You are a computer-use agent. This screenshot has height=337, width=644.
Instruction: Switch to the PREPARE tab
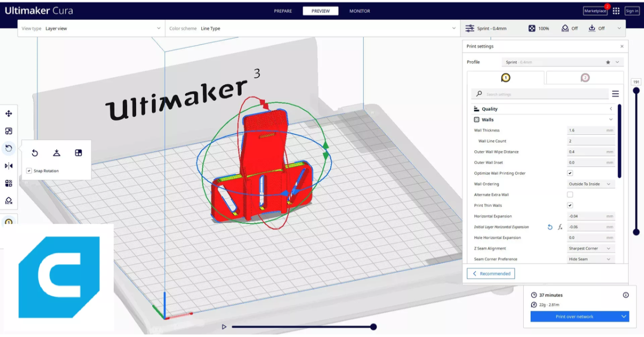tap(283, 10)
